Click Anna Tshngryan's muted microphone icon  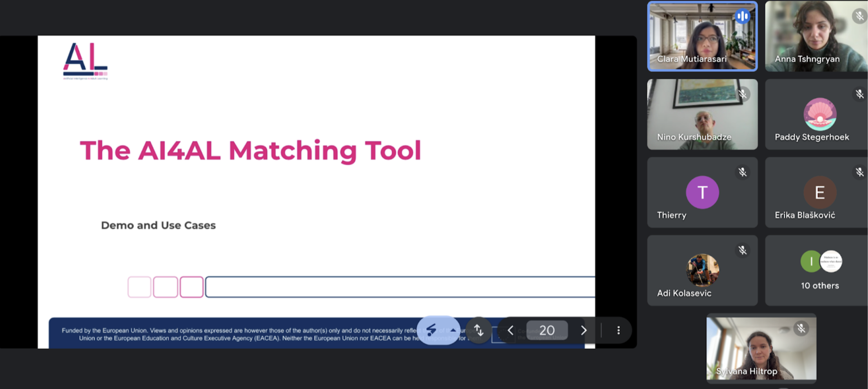859,16
